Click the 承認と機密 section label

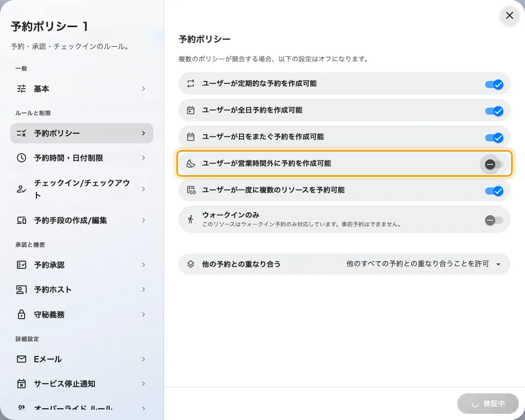(30, 245)
